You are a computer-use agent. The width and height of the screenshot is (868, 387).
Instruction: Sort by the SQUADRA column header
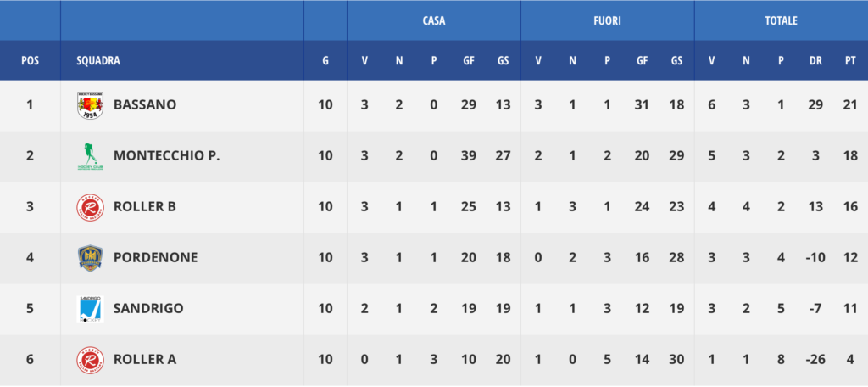[x=98, y=61]
